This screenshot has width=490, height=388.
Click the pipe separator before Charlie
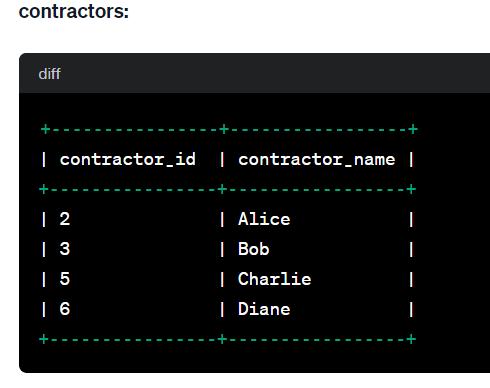click(x=222, y=279)
